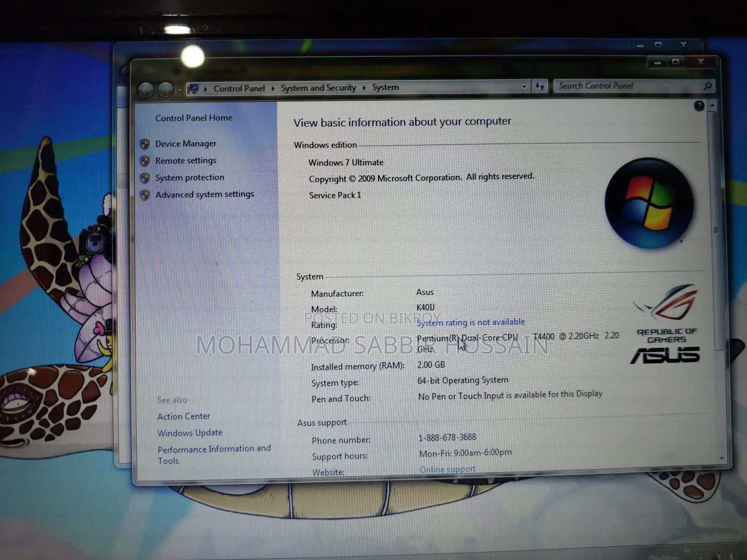Open Action Center under See also
Screen dimensions: 747x560
click(184, 416)
